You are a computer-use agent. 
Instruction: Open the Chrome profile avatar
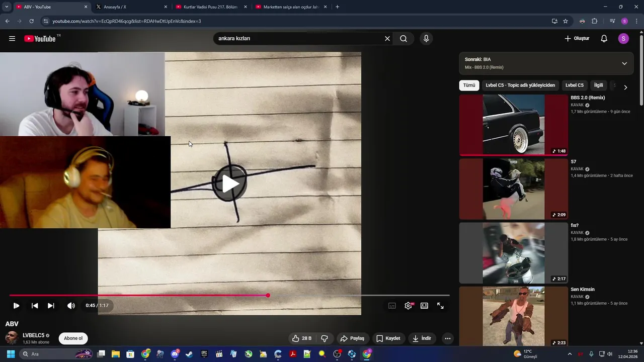tap(624, 21)
